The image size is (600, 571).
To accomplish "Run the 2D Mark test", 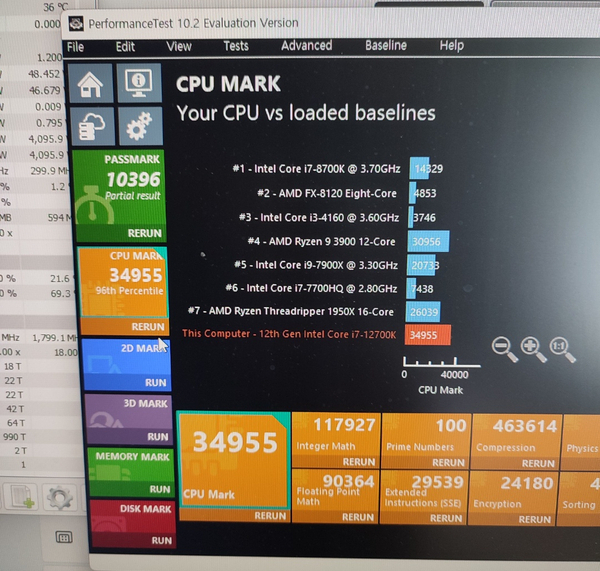I will coord(155,383).
